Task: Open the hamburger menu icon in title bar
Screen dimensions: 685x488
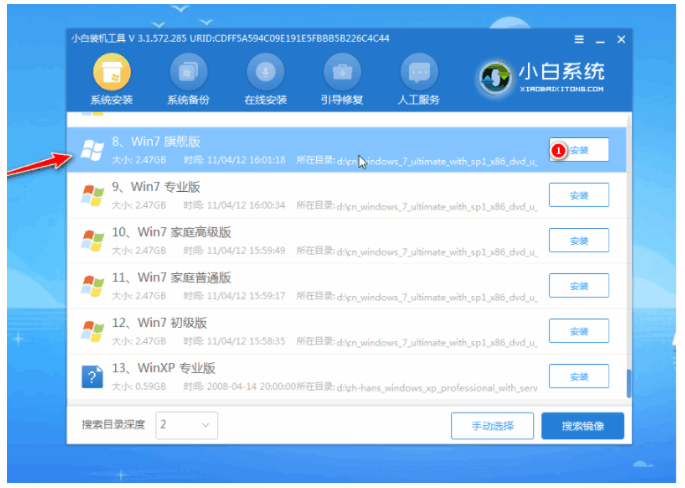Action: pyautogui.click(x=579, y=40)
